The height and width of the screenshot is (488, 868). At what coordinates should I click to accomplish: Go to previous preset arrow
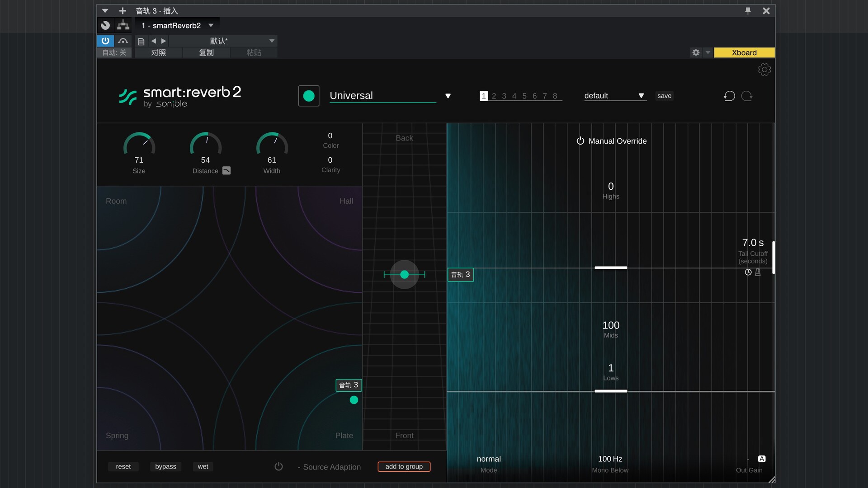click(153, 41)
